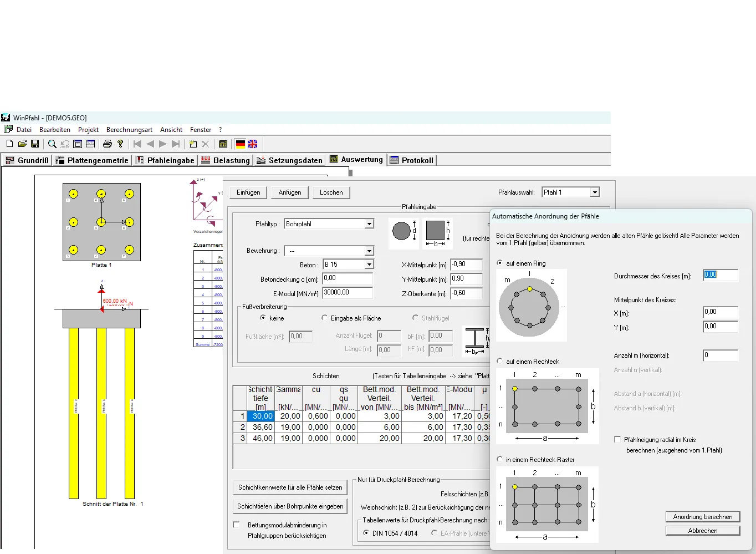Switch language using the British flag icon

click(253, 144)
